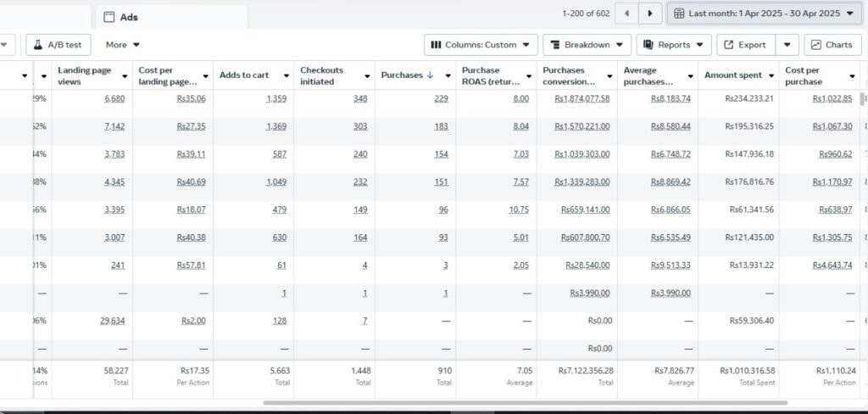
Task: Open landing page views value 29,634
Action: coord(113,321)
